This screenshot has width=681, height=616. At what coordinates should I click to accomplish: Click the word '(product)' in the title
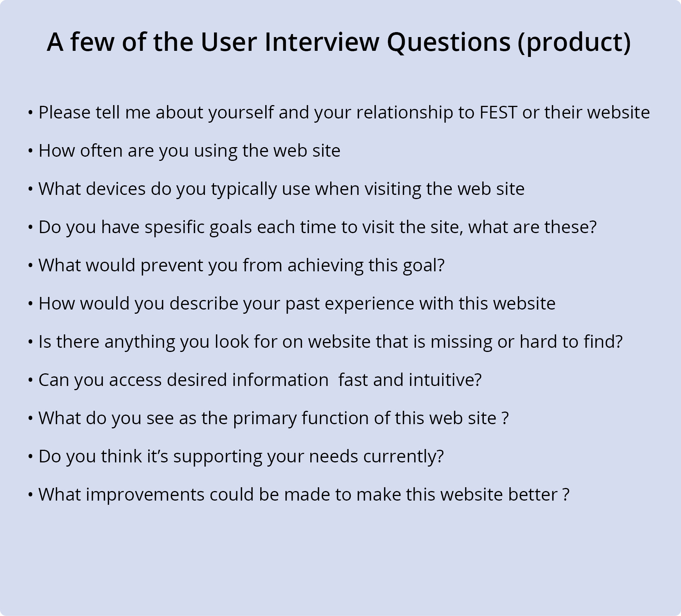[574, 43]
